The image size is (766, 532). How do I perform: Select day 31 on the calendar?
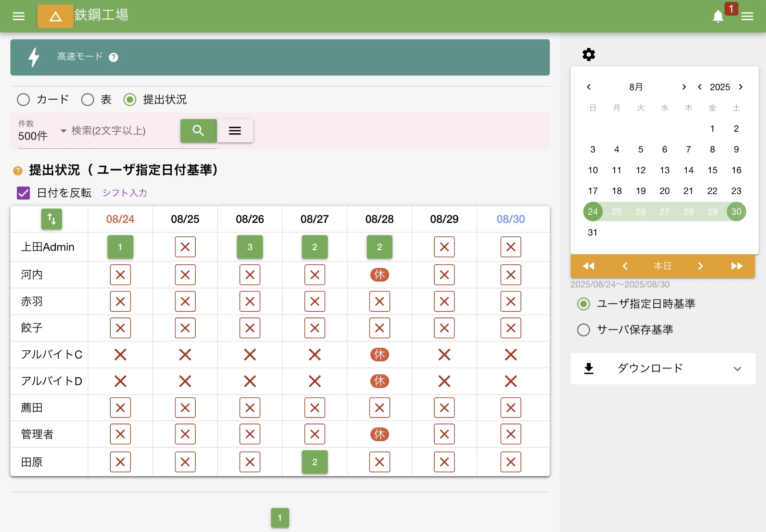pos(593,232)
